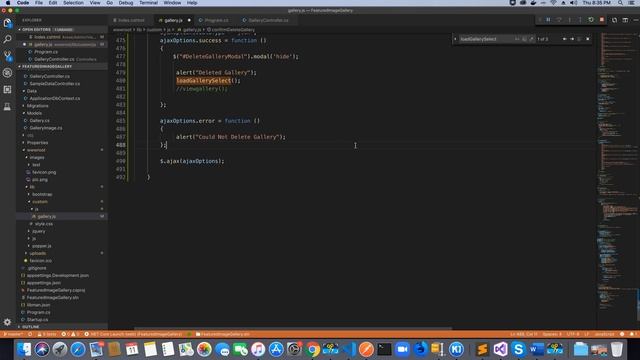Toggle Find in Selection in find widget
This screenshot has height=360, width=640.
click(x=579, y=39)
